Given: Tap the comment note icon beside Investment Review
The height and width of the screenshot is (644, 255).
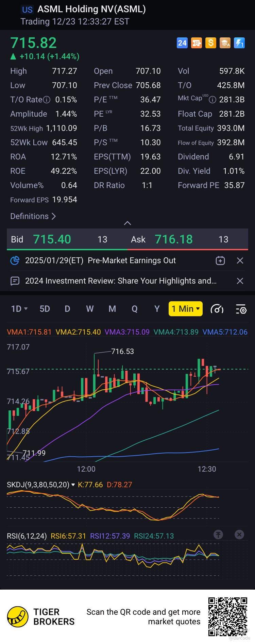Looking at the screenshot, I should [15, 281].
